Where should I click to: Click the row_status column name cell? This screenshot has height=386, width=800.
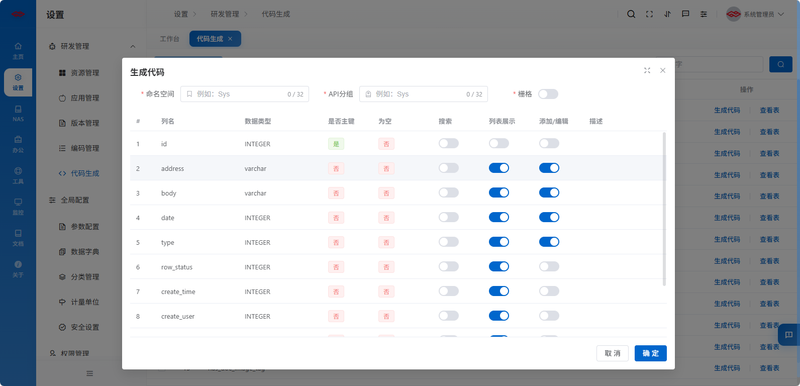point(177,267)
